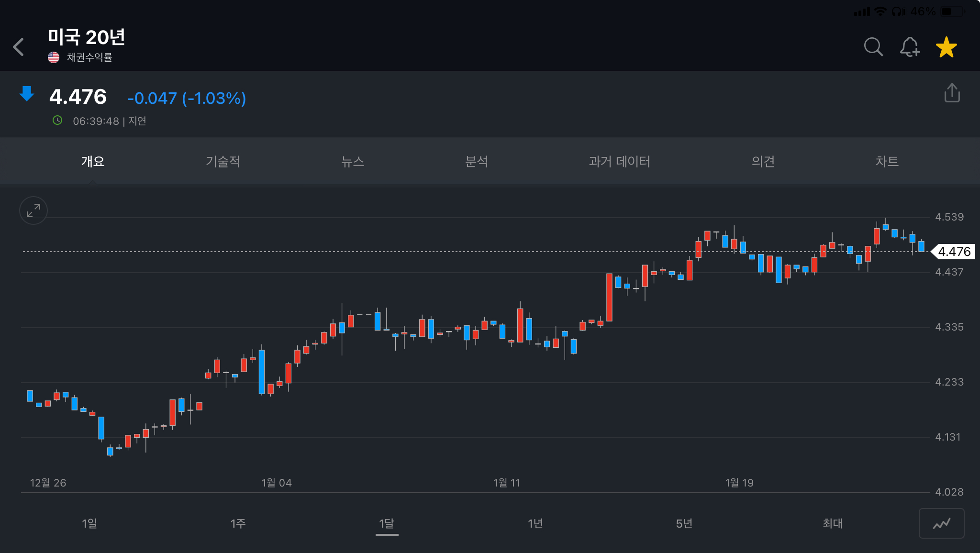This screenshot has width=980, height=553.
Task: Tap the blue down arrow indicator
Action: pyautogui.click(x=27, y=94)
